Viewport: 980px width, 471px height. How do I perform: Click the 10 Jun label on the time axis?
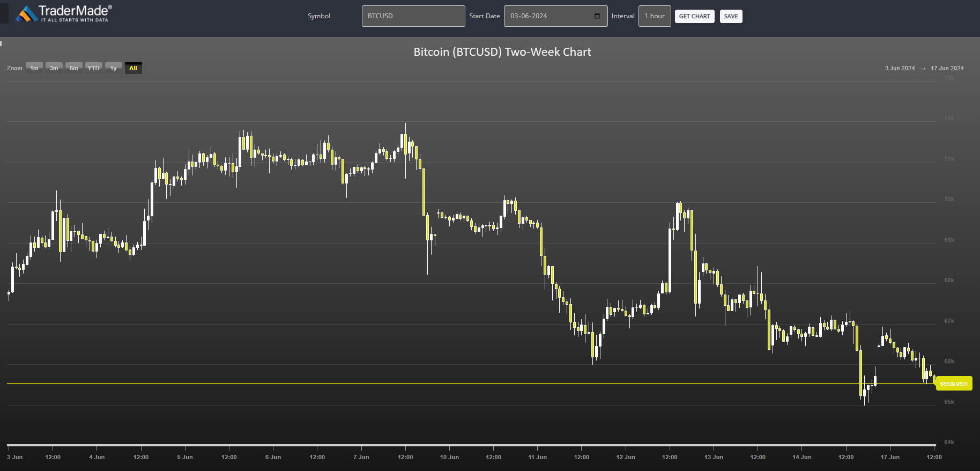(449, 457)
